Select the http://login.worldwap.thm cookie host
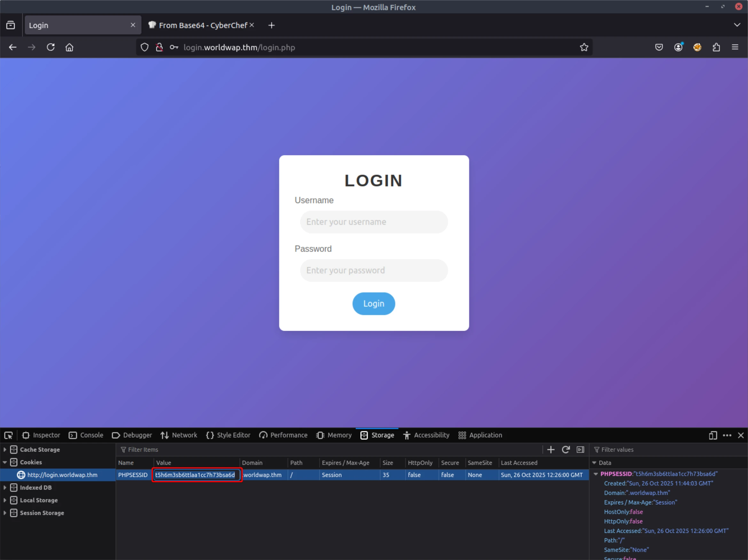Screen dimensions: 748x560 tap(62, 475)
